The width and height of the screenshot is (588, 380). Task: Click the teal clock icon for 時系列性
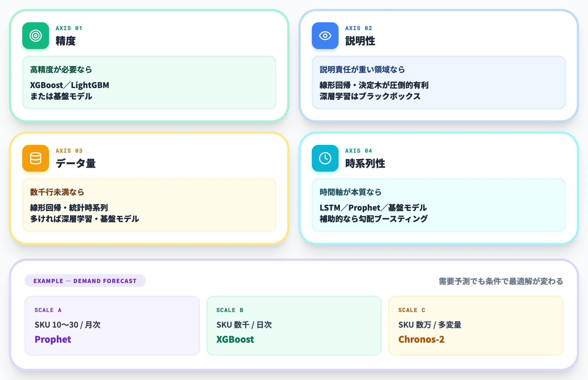pyautogui.click(x=325, y=158)
